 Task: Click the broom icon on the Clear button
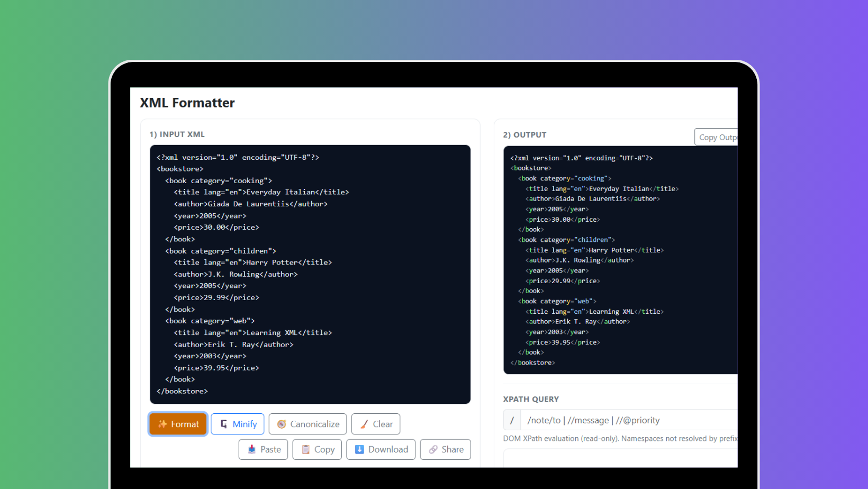coord(364,424)
